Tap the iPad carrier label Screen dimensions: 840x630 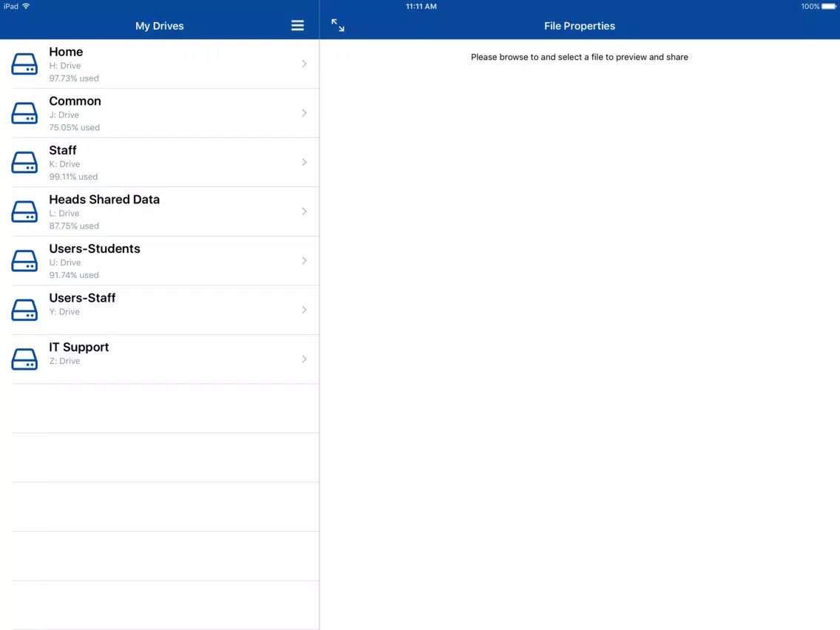click(x=10, y=7)
